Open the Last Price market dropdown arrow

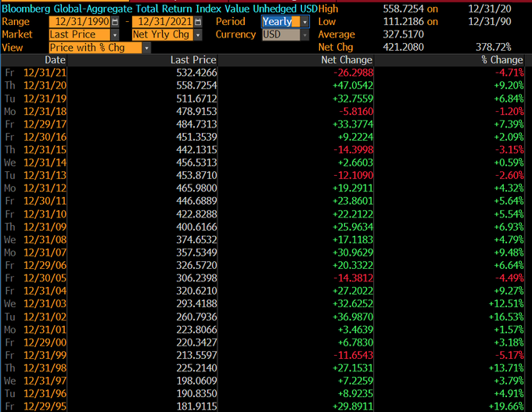coord(115,34)
